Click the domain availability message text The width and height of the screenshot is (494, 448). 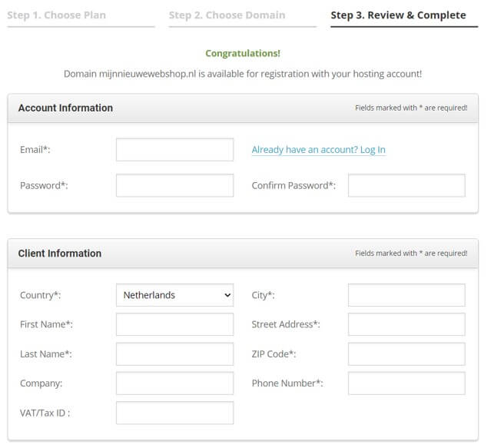(243, 75)
